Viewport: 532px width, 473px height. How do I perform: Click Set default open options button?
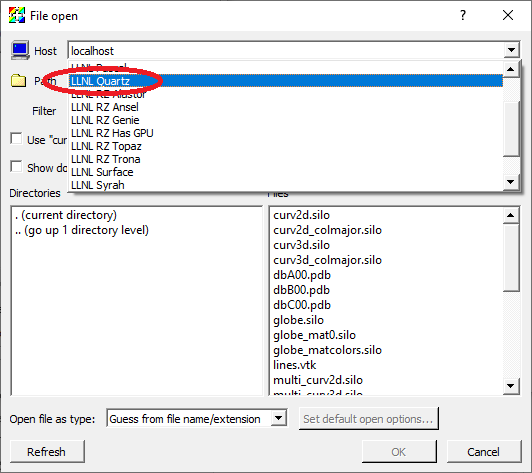pos(369,419)
